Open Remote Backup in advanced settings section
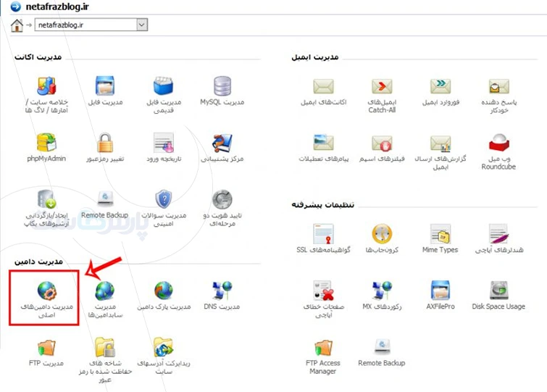 382,347
